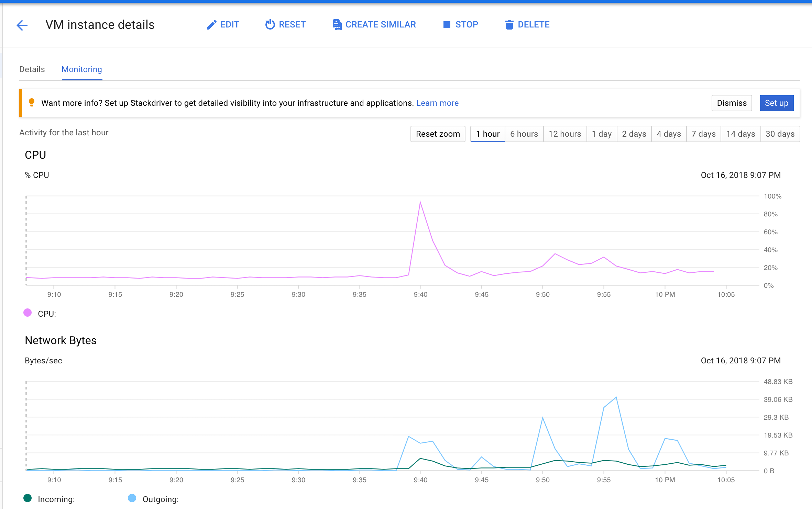
Task: Click the RESET power icon
Action: [x=270, y=24]
